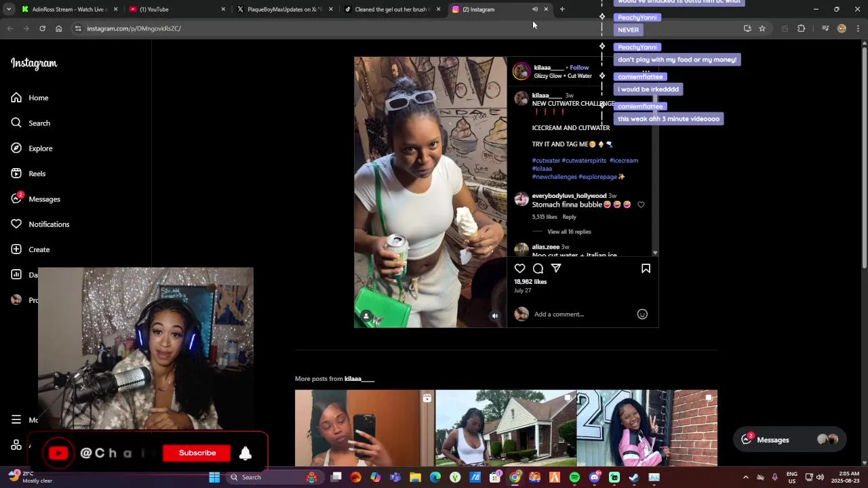
Task: Expand View all 16 replies
Action: [x=569, y=232]
